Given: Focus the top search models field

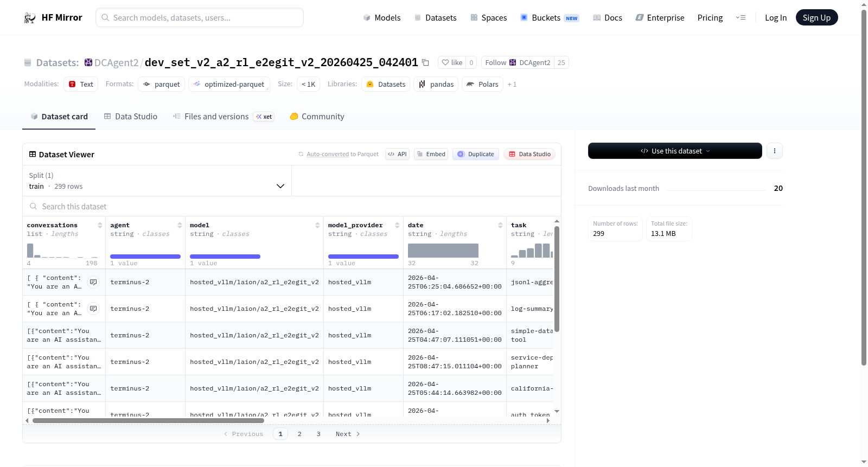Looking at the screenshot, I should pyautogui.click(x=200, y=17).
